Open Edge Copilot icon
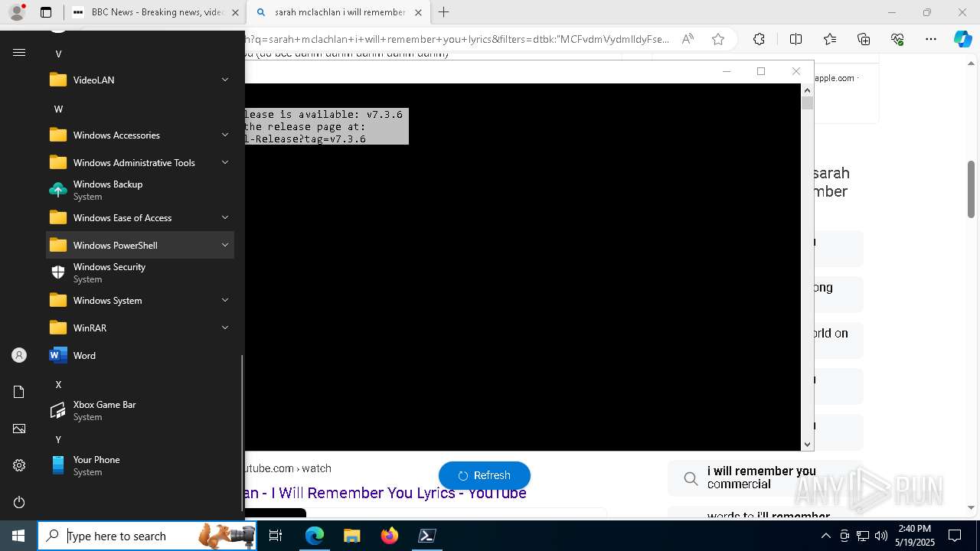The image size is (980, 551). tap(962, 39)
